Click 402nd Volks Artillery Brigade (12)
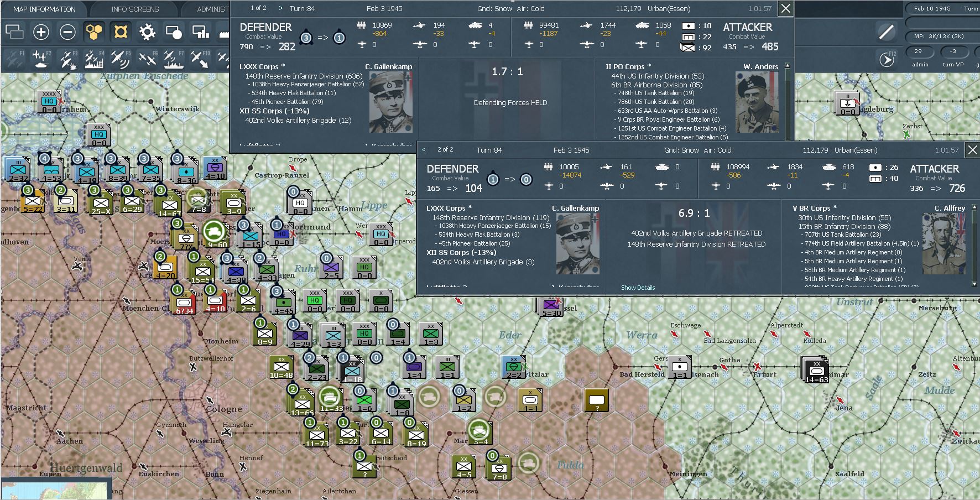Screen dimensions: 980x500 (x=298, y=120)
